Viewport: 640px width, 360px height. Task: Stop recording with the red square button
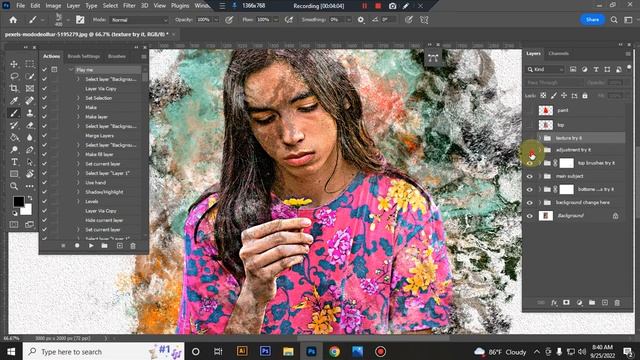pyautogui.click(x=378, y=6)
